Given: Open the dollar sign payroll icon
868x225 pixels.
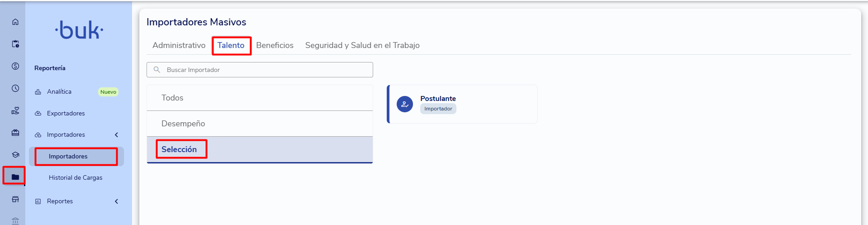Looking at the screenshot, I should tap(15, 66).
